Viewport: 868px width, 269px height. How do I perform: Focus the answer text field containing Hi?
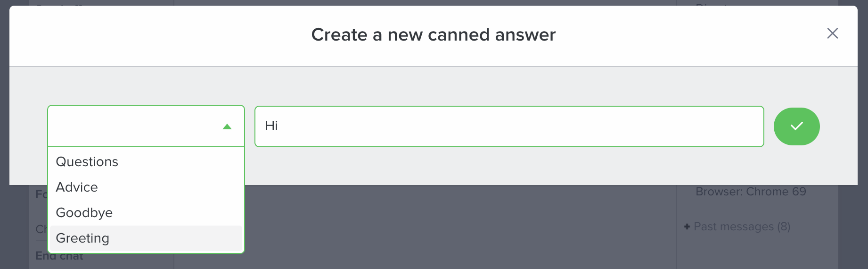click(x=509, y=126)
